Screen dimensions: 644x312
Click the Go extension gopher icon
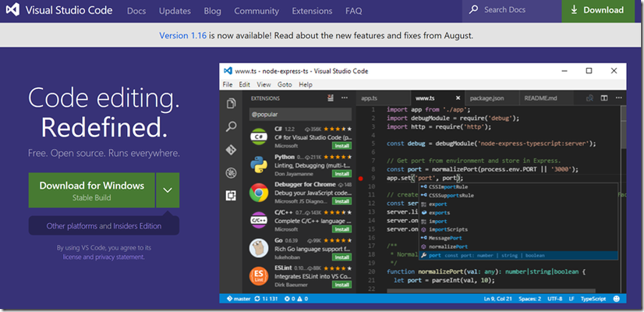259,248
